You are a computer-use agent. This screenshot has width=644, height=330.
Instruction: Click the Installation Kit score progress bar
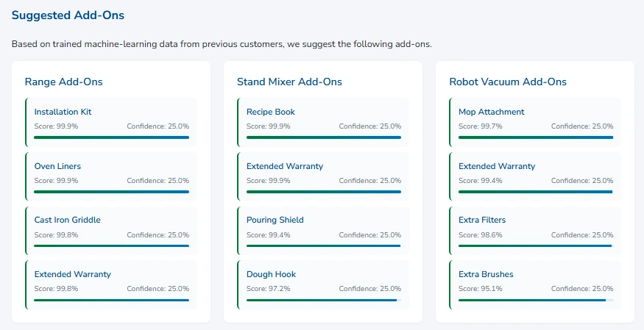point(111,137)
